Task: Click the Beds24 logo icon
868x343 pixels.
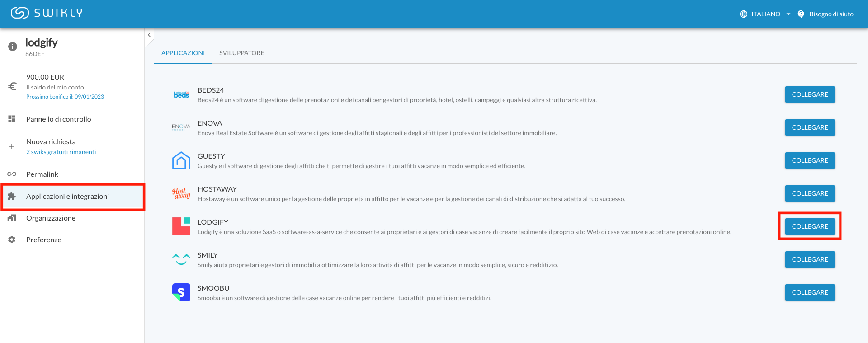Action: pyautogui.click(x=181, y=94)
